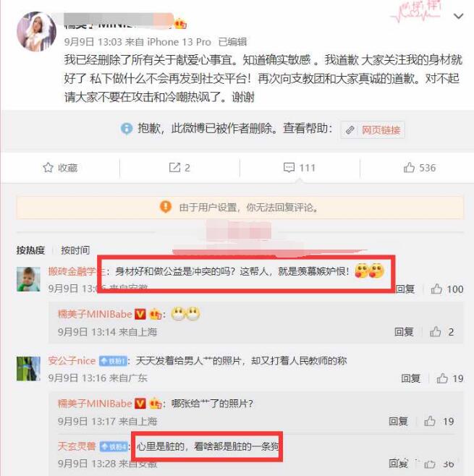Open 天玄灵兽 user profile name
This screenshot has width=474, height=476.
click(77, 446)
